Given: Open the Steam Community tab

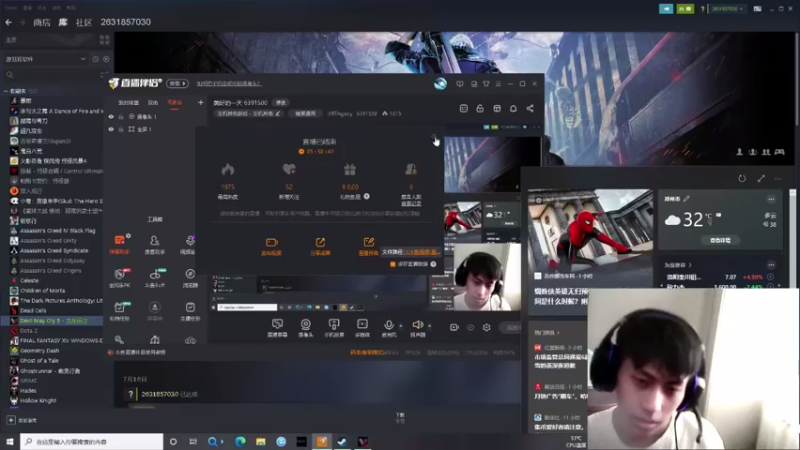Looking at the screenshot, I should pyautogui.click(x=84, y=22).
